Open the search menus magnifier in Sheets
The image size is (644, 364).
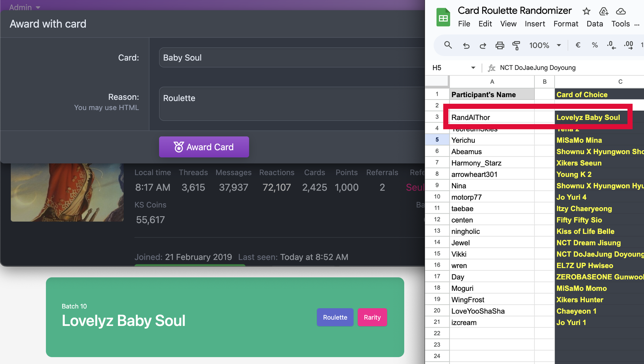(x=448, y=45)
